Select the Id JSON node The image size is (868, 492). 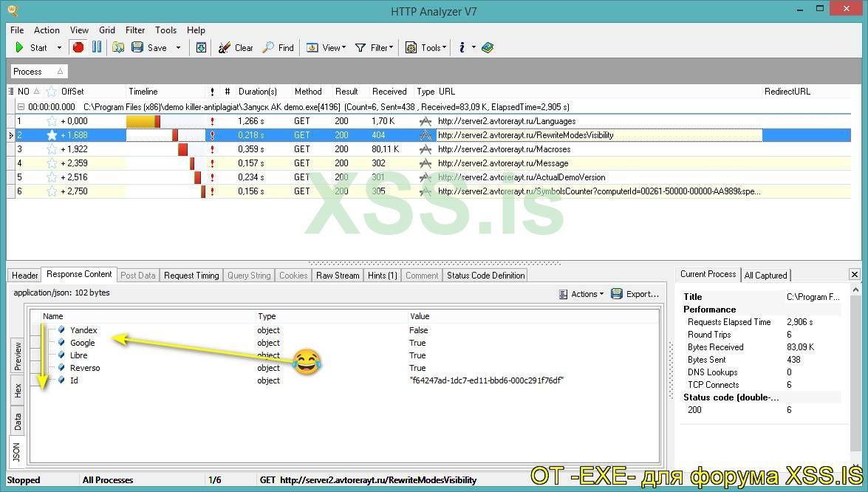(x=74, y=380)
